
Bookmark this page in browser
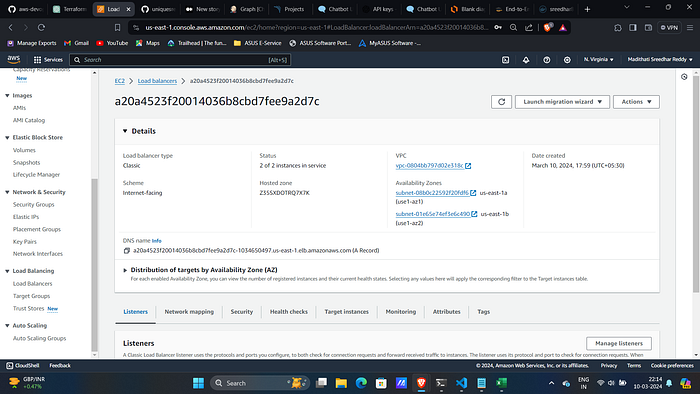(x=117, y=28)
